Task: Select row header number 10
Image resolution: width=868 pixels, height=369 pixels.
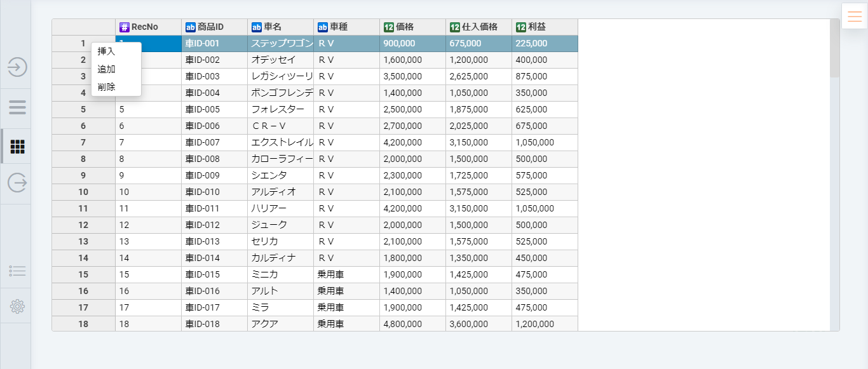Action: (83, 192)
